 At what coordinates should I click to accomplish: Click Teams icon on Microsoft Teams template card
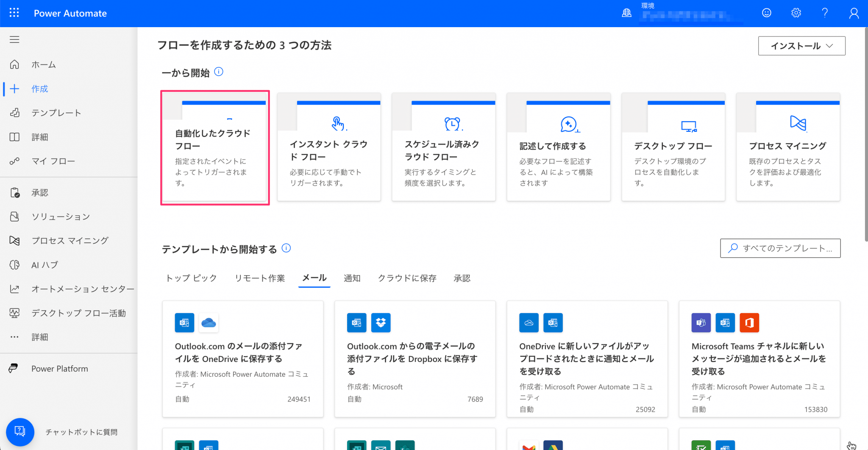pyautogui.click(x=701, y=323)
